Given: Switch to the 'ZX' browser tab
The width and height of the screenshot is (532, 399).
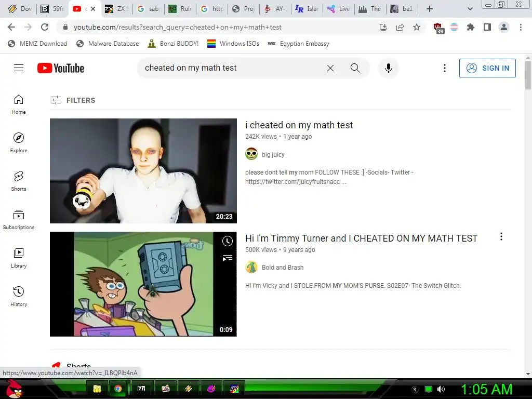Looking at the screenshot, I should pyautogui.click(x=116, y=9).
